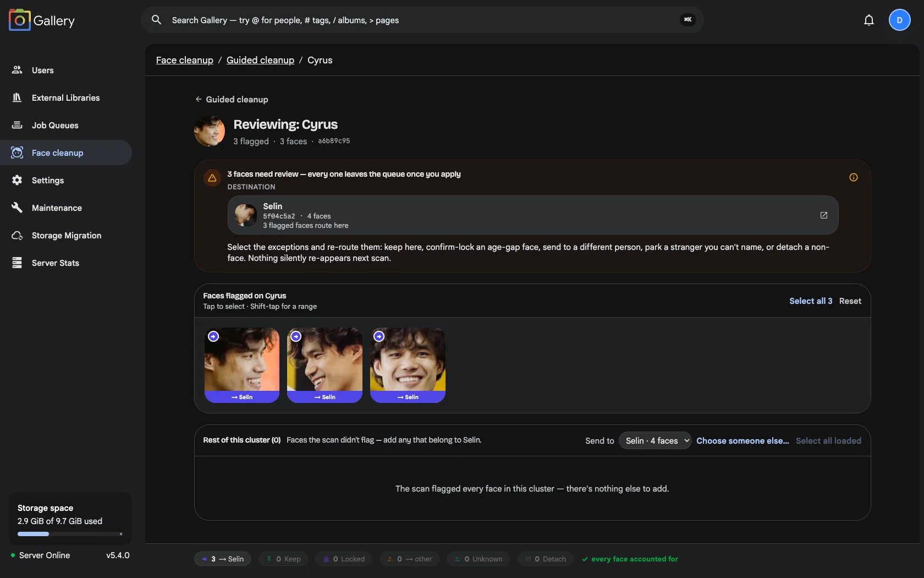Open Job Queues page

tap(66, 125)
